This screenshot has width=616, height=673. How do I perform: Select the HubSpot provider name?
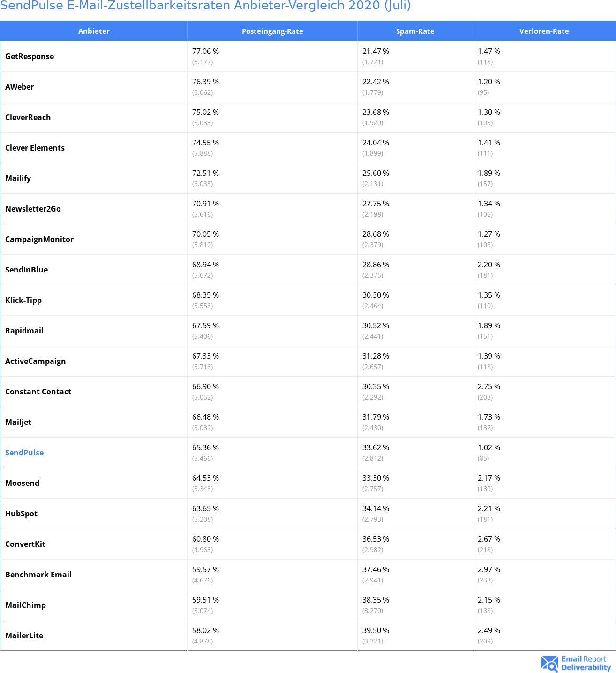[22, 514]
